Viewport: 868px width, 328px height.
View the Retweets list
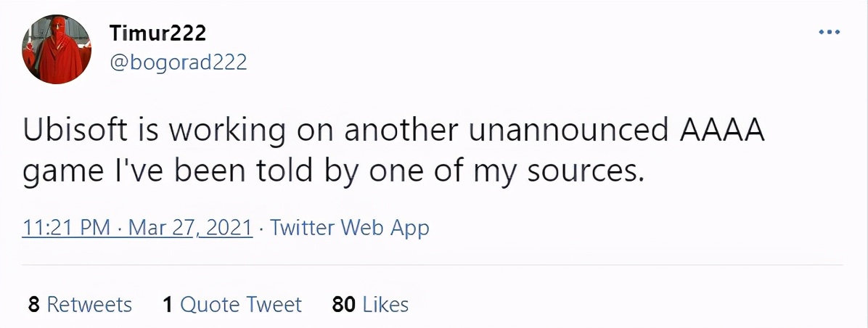(89, 304)
